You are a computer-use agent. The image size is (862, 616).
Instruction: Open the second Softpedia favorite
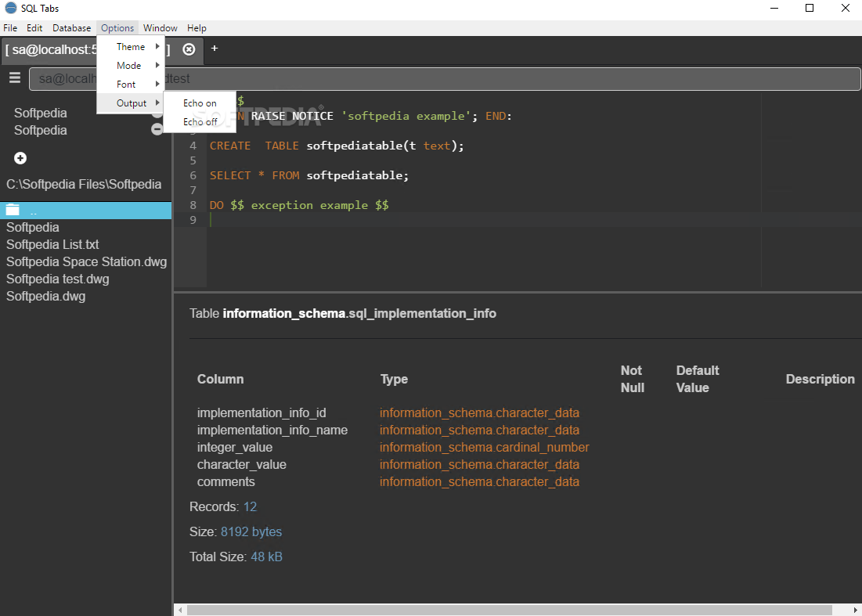click(41, 130)
